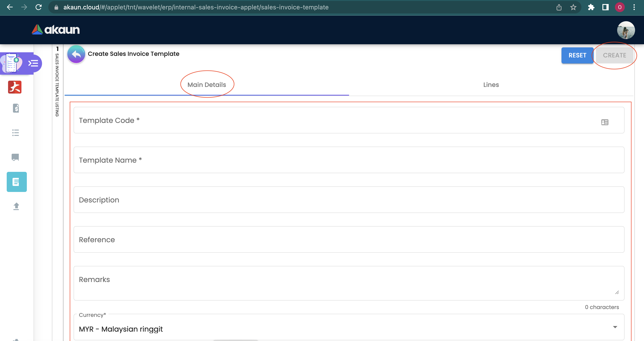The height and width of the screenshot is (341, 644).
Task: Open the red PDF-style sidebar icon
Action: (15, 87)
